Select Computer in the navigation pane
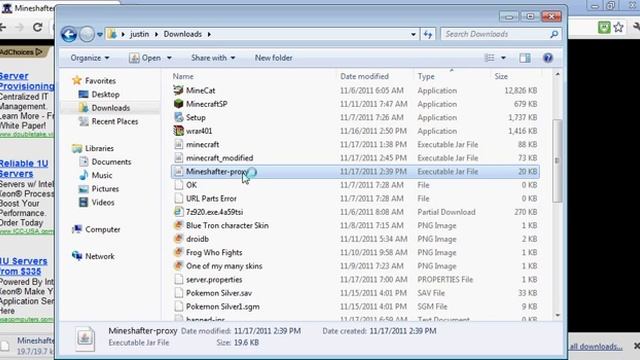 click(x=102, y=229)
